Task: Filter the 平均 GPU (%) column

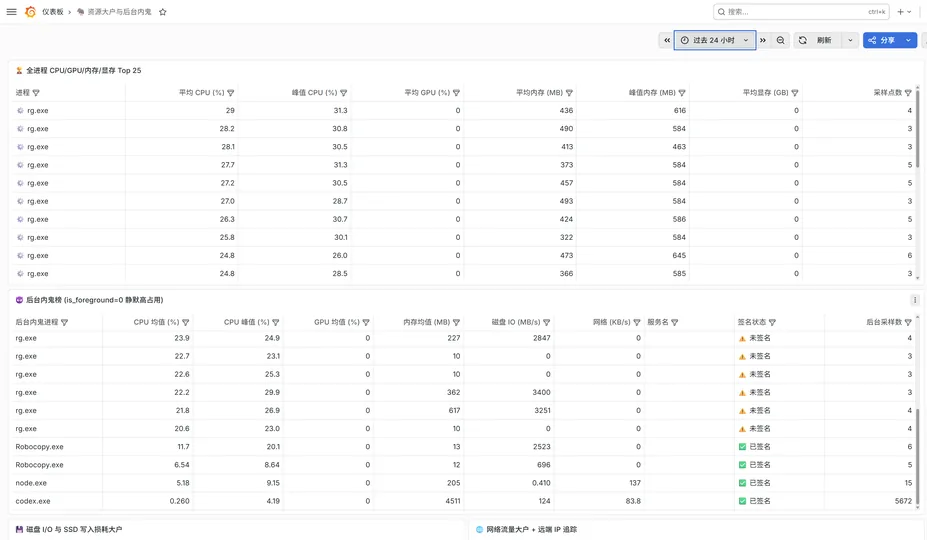Action: point(456,93)
